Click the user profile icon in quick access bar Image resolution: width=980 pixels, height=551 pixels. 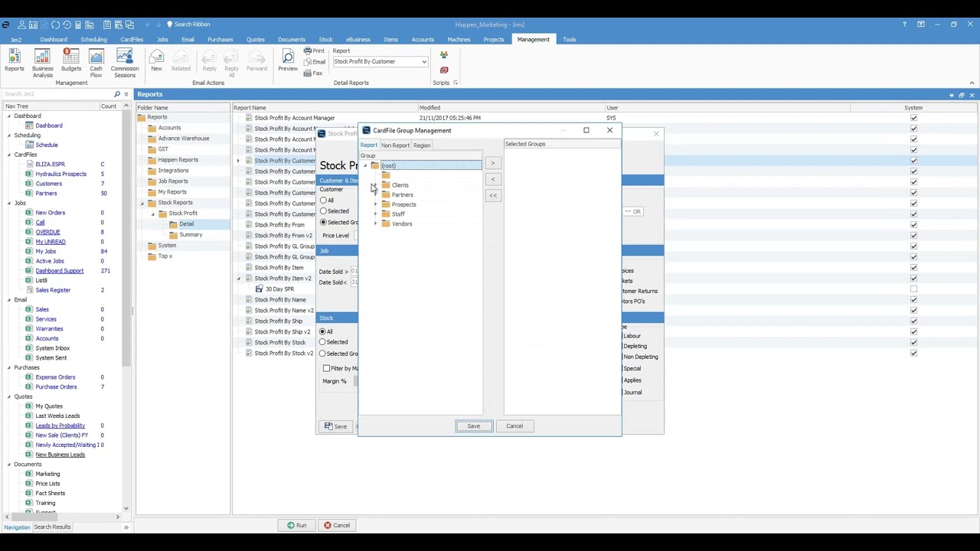(x=23, y=24)
